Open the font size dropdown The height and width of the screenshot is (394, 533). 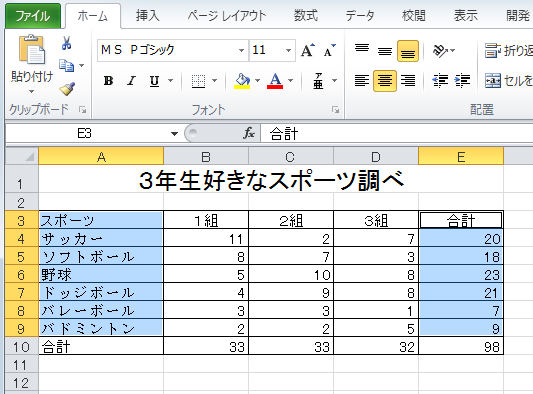pyautogui.click(x=288, y=51)
